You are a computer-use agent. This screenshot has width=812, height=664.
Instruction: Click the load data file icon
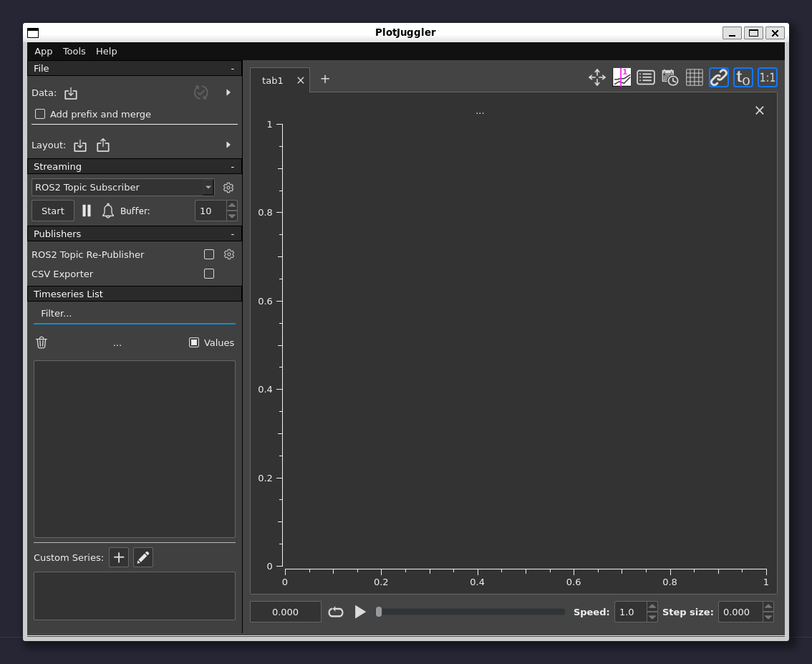pyautogui.click(x=71, y=93)
